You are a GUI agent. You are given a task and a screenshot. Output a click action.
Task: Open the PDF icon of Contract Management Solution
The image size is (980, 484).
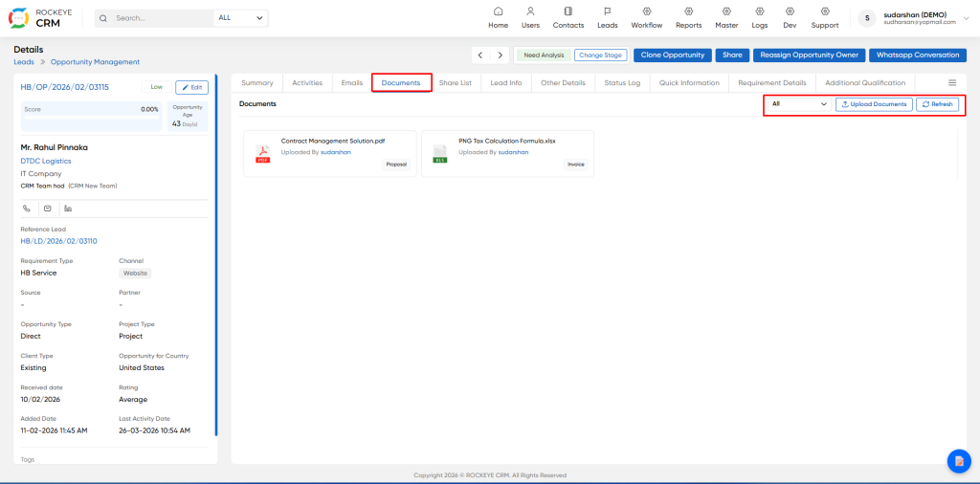pos(262,154)
